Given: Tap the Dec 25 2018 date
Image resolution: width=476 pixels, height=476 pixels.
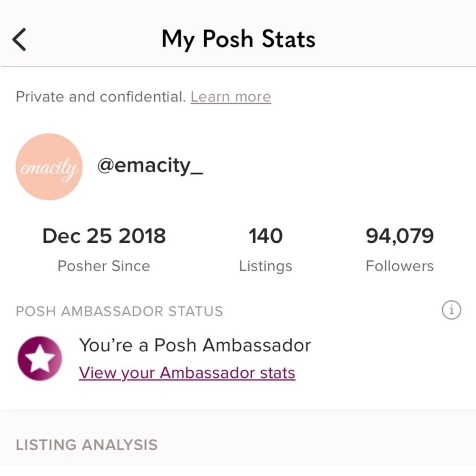Looking at the screenshot, I should pos(104,236).
